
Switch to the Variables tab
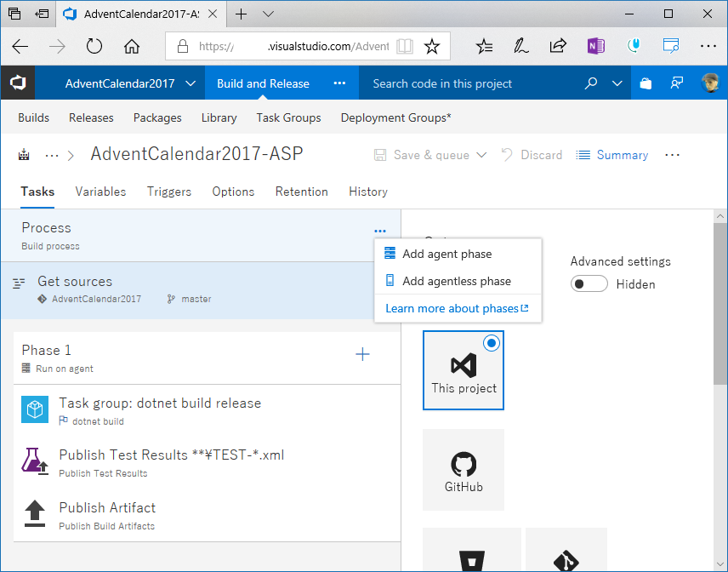(x=100, y=192)
